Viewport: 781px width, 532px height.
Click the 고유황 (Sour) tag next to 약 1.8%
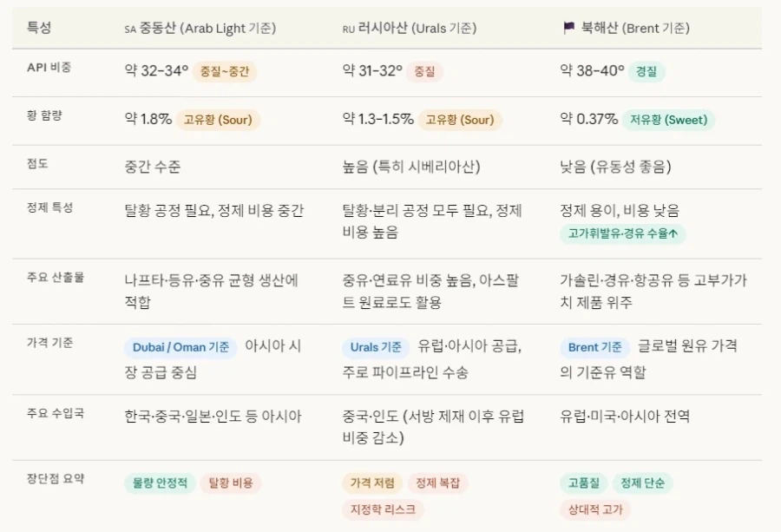pos(220,120)
